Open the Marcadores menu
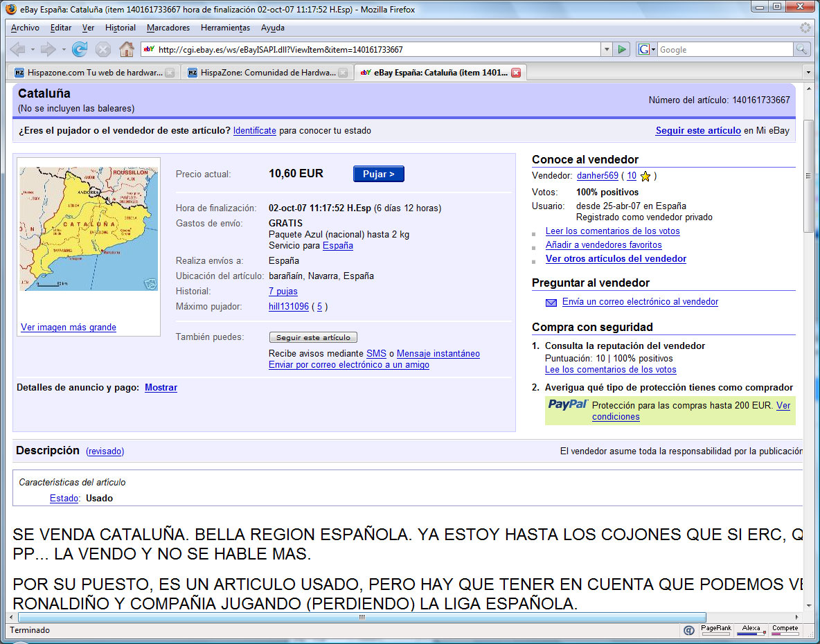 [x=168, y=28]
